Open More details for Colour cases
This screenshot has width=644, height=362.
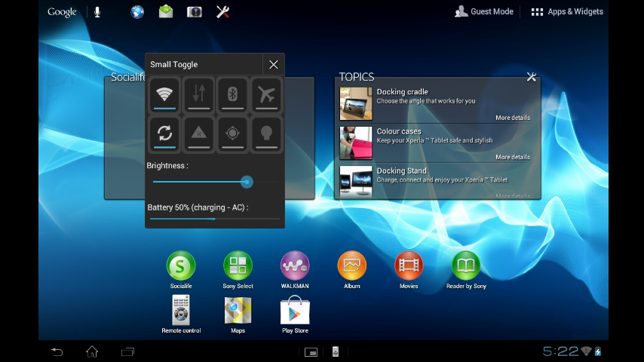point(512,157)
